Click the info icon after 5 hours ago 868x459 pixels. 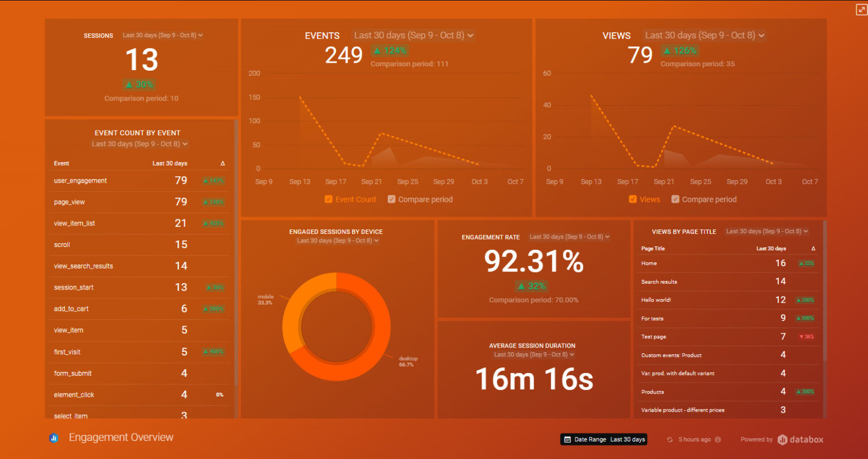click(718, 440)
